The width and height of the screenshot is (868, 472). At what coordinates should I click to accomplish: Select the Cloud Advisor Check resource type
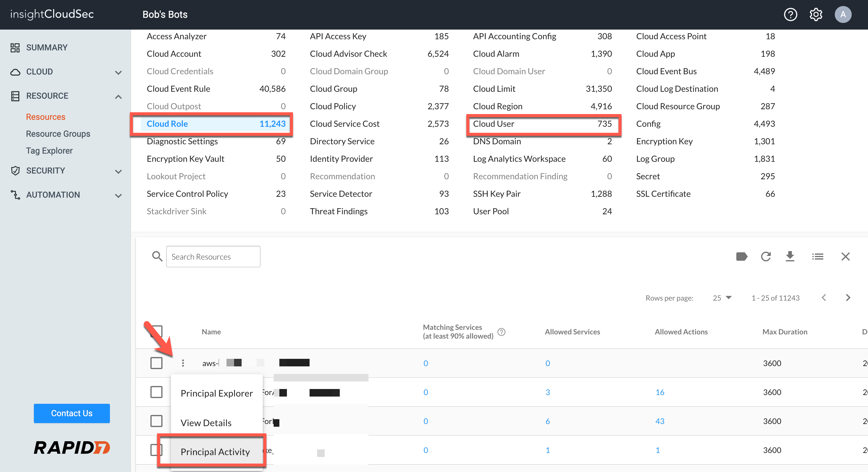(379, 53)
